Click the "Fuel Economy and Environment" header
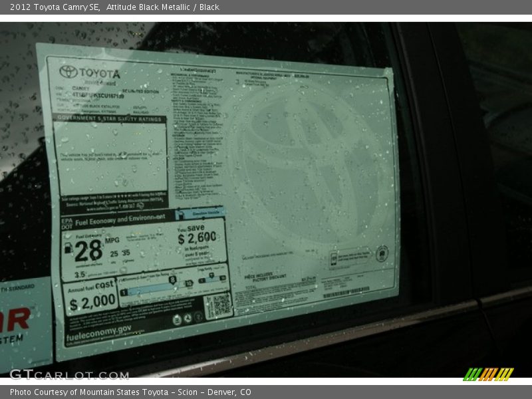 [120, 220]
